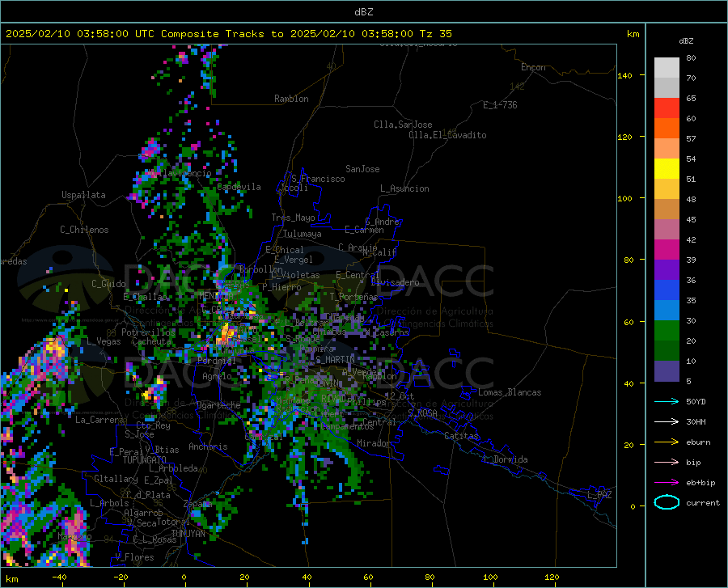Click the timestamp header text
Screen dimensions: 728x588
click(228, 33)
